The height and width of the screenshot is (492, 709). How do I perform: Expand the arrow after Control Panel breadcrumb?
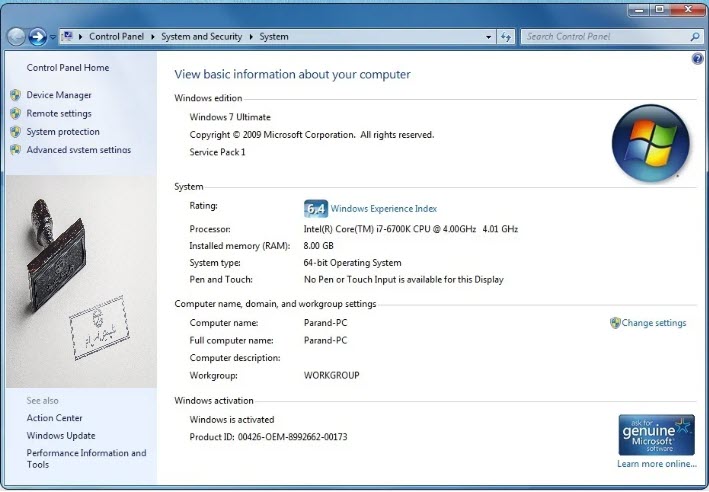click(152, 37)
